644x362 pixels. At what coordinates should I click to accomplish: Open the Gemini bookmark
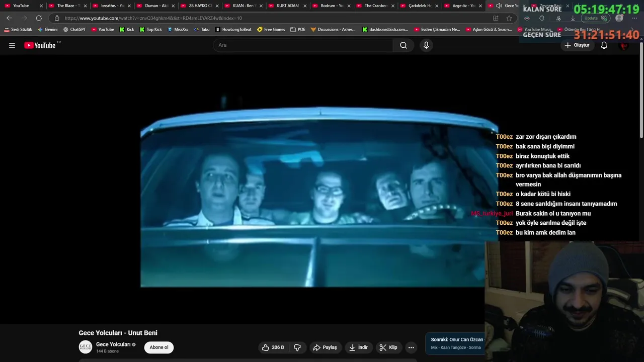48,30
